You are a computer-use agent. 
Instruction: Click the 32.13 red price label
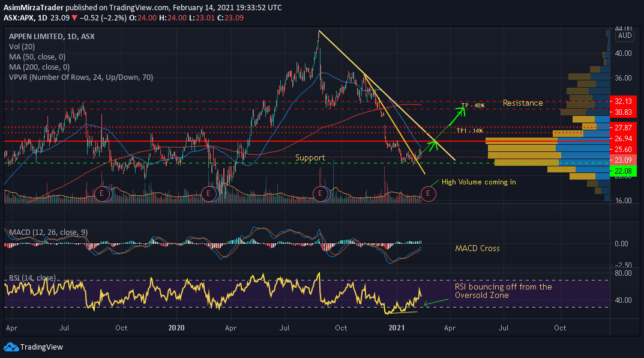(x=623, y=101)
